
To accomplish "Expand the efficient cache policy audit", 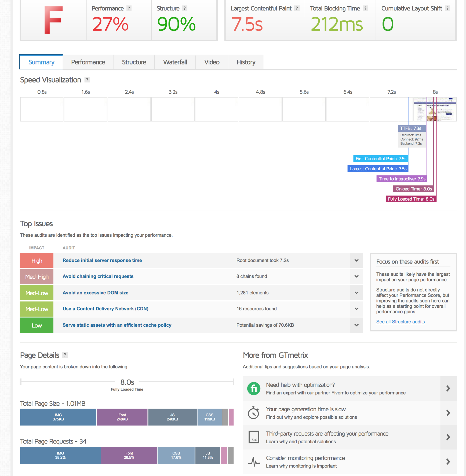I will tap(356, 325).
